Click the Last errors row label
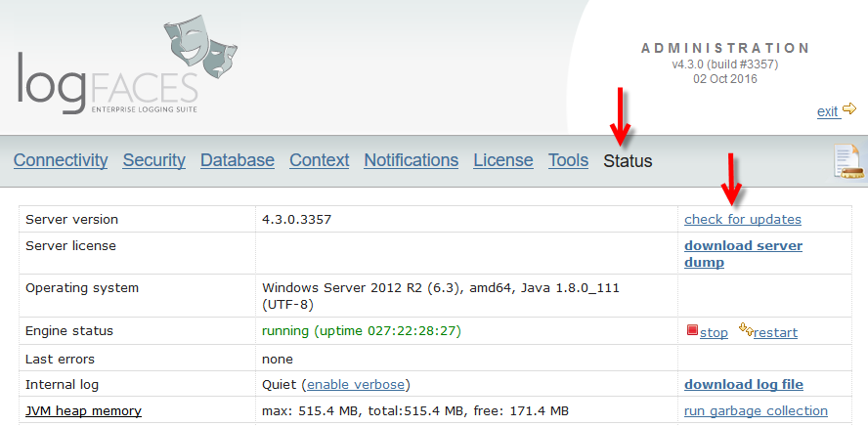868x426 pixels. pos(60,360)
